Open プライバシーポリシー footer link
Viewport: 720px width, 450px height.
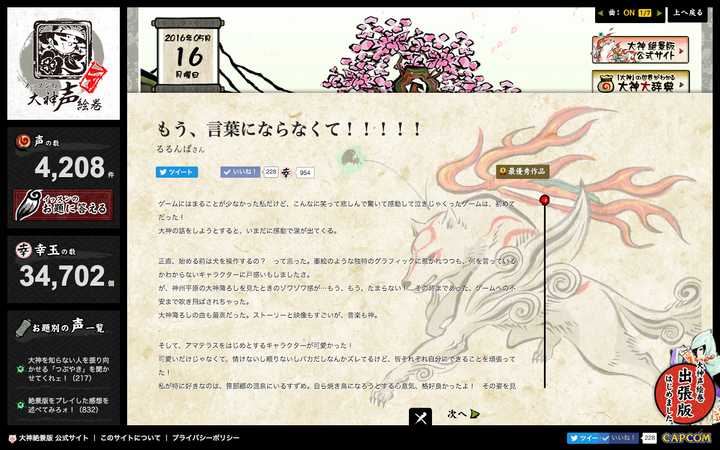[x=206, y=438]
